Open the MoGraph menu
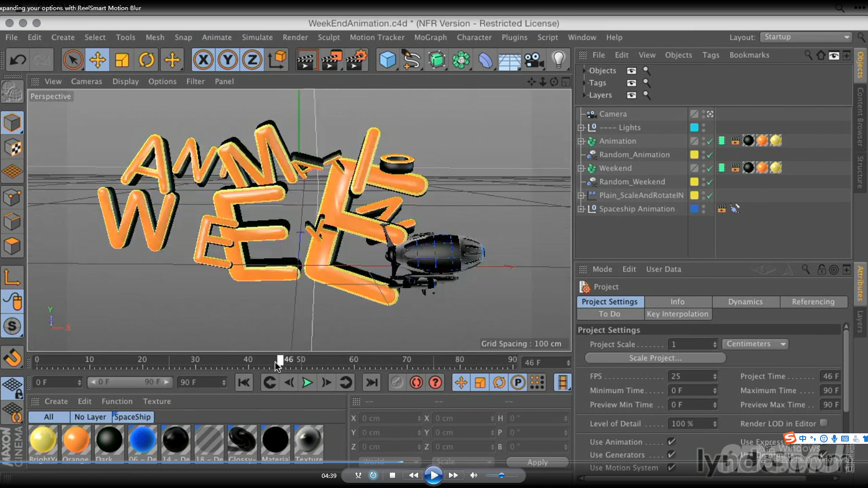Image resolution: width=868 pixels, height=488 pixels. click(x=430, y=37)
